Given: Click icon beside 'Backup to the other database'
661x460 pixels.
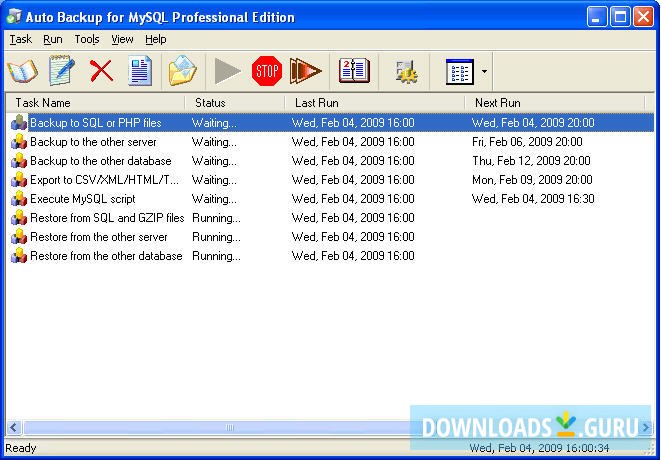Looking at the screenshot, I should click(19, 161).
